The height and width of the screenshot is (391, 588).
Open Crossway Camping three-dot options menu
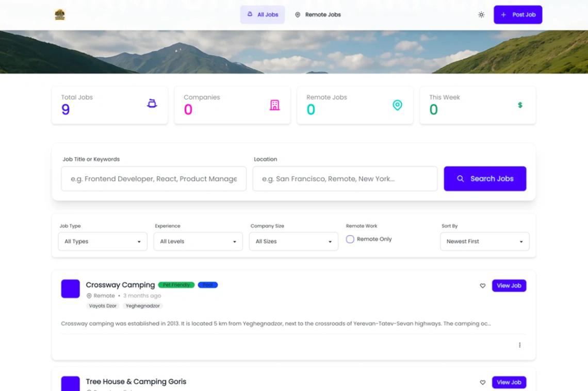tap(519, 345)
